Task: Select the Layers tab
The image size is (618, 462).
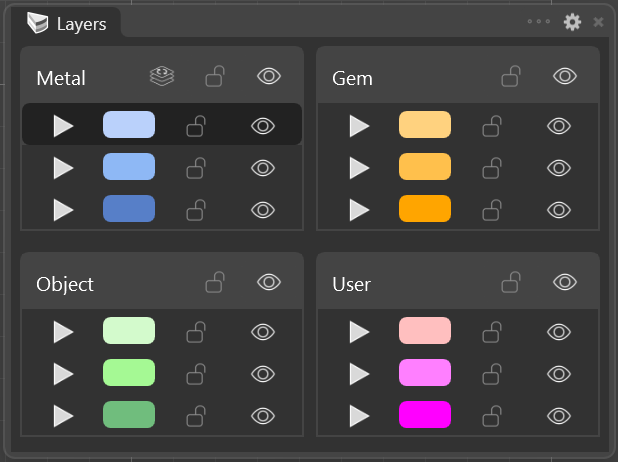Action: [x=66, y=24]
